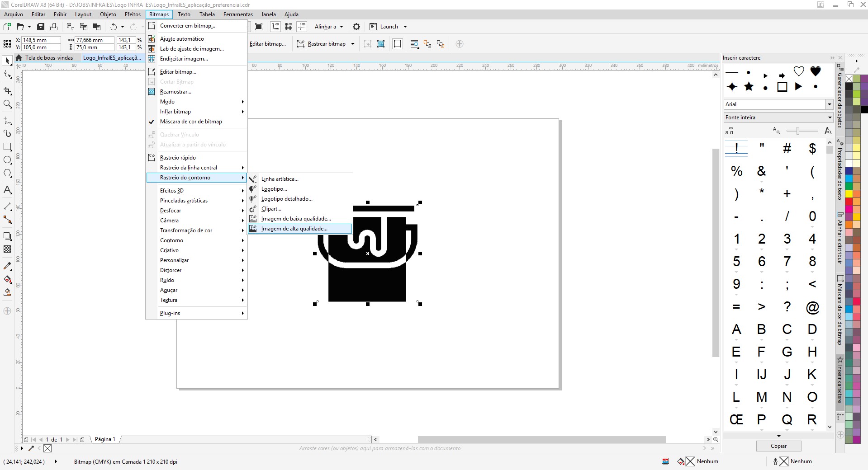Toggle the no-color X swatch in palette
The image size is (868, 470).
point(849,79)
